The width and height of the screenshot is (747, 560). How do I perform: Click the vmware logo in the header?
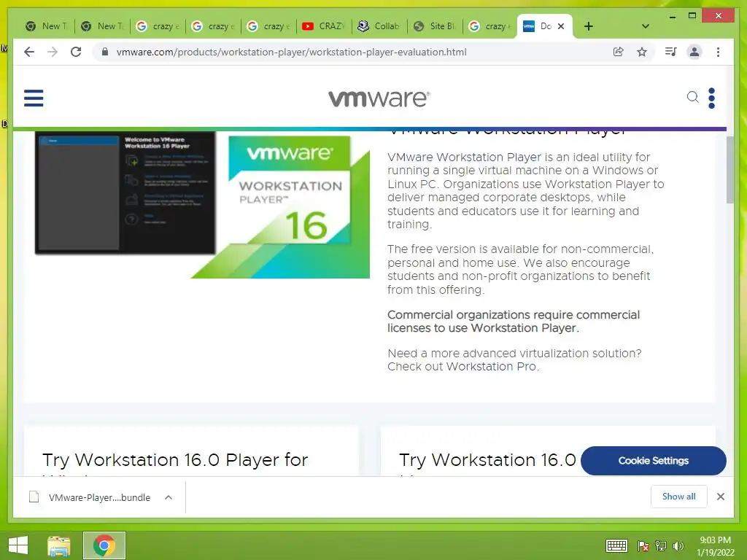tap(379, 98)
